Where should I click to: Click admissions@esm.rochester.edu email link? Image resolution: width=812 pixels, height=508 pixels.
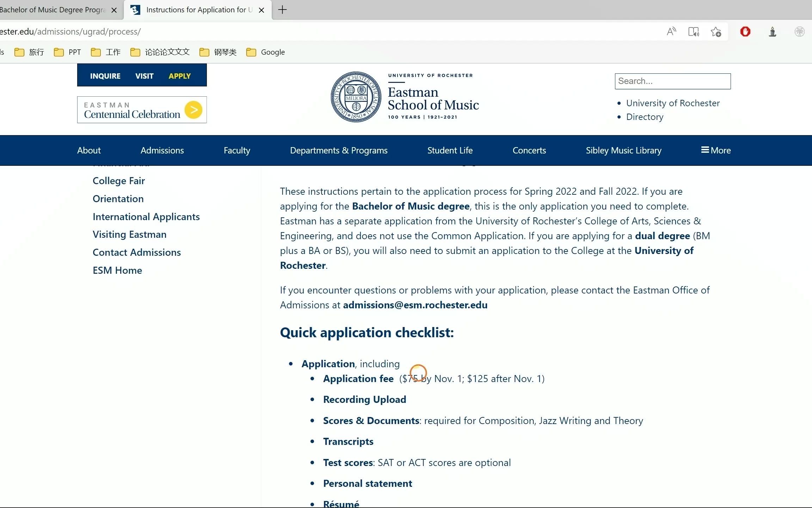[415, 305]
